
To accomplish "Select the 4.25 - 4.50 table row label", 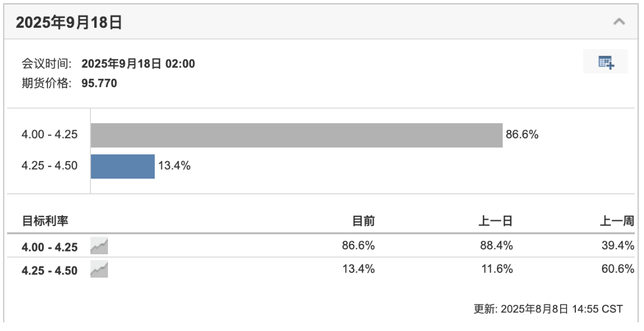I will pos(50,270).
